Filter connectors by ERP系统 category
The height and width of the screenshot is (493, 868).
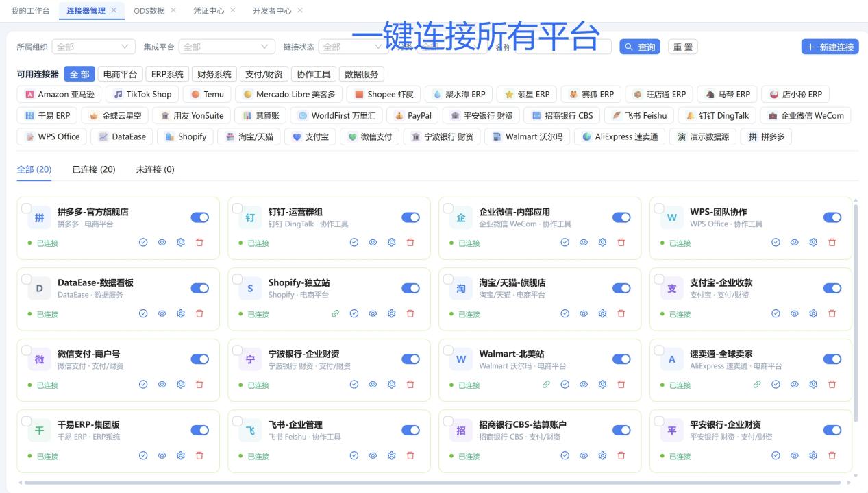click(x=168, y=74)
